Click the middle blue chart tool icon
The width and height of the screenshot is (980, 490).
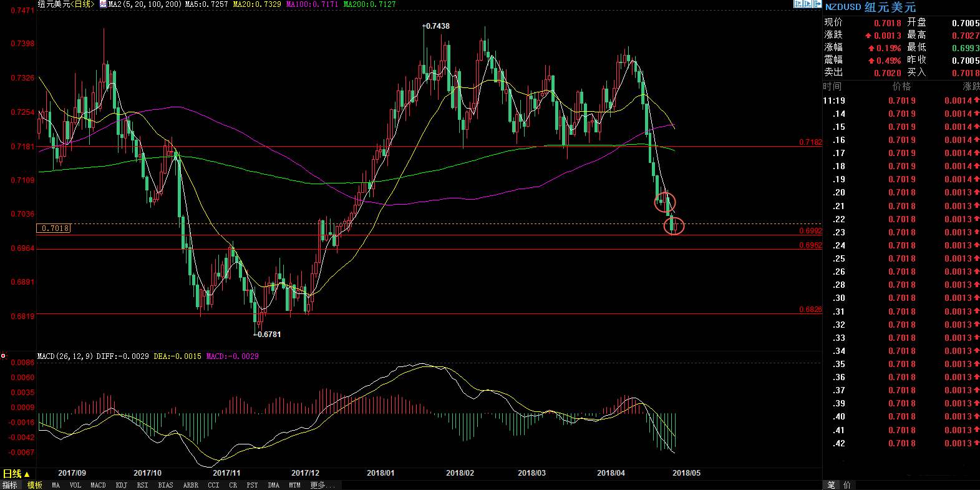[807, 4]
